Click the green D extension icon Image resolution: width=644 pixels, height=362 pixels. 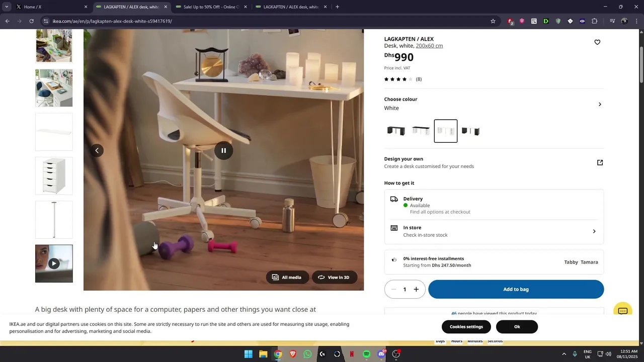[x=546, y=21]
